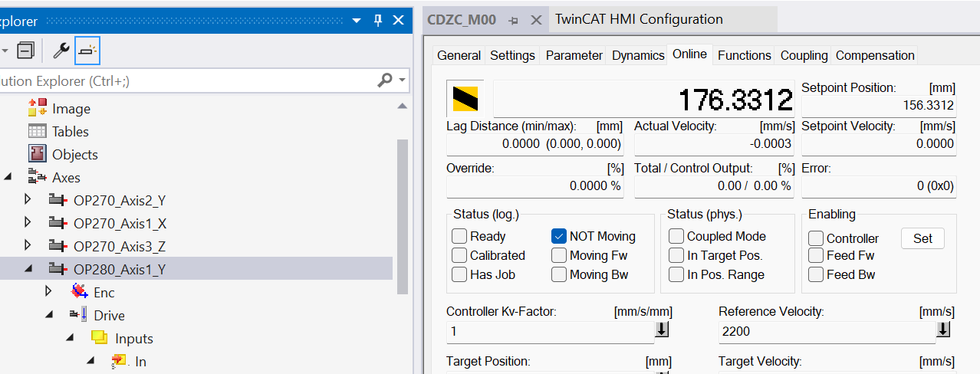Click Collapse All toolbar icon
This screenshot has width=980, height=374.
click(x=25, y=51)
